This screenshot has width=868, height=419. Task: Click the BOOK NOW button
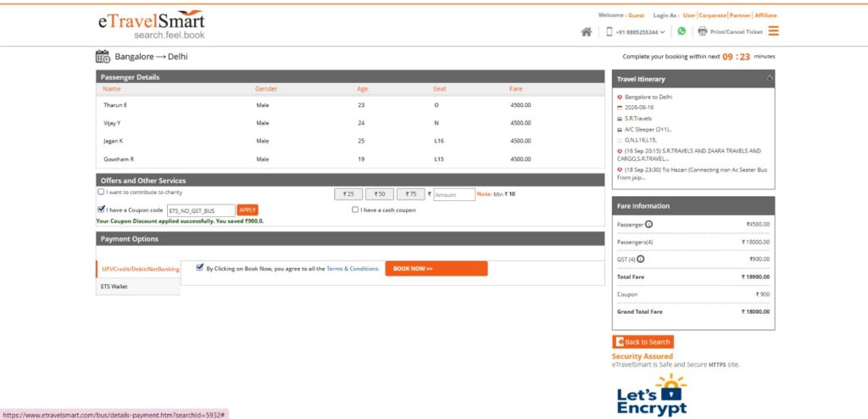[x=437, y=268]
